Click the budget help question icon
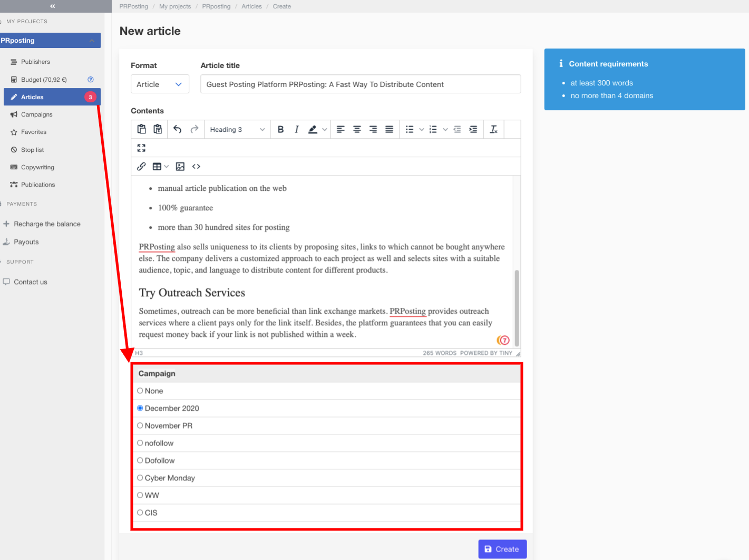The image size is (749, 560). (x=91, y=80)
